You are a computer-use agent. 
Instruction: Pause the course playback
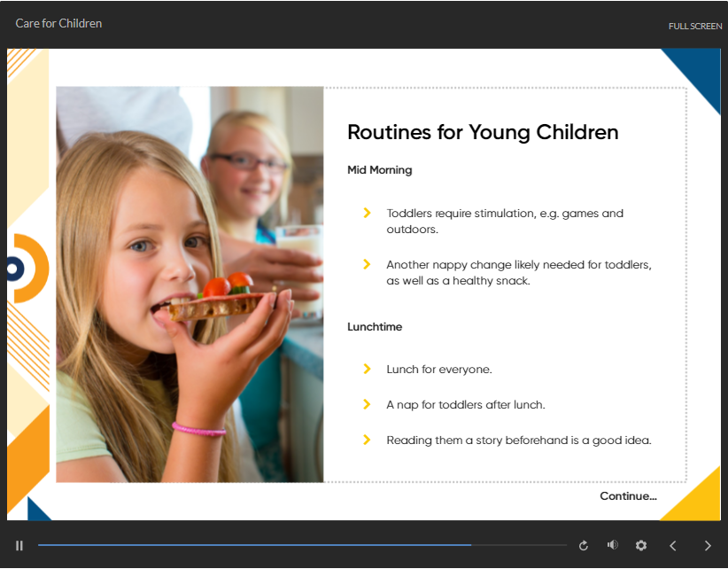tap(19, 545)
